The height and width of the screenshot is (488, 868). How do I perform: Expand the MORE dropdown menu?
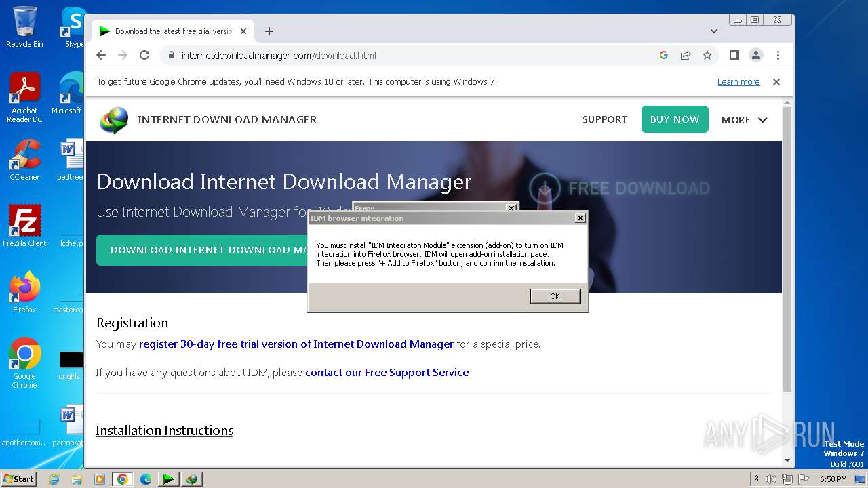[x=744, y=120]
